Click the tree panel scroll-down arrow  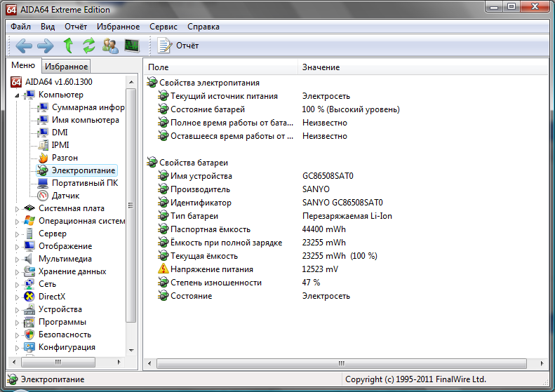pyautogui.click(x=131, y=350)
